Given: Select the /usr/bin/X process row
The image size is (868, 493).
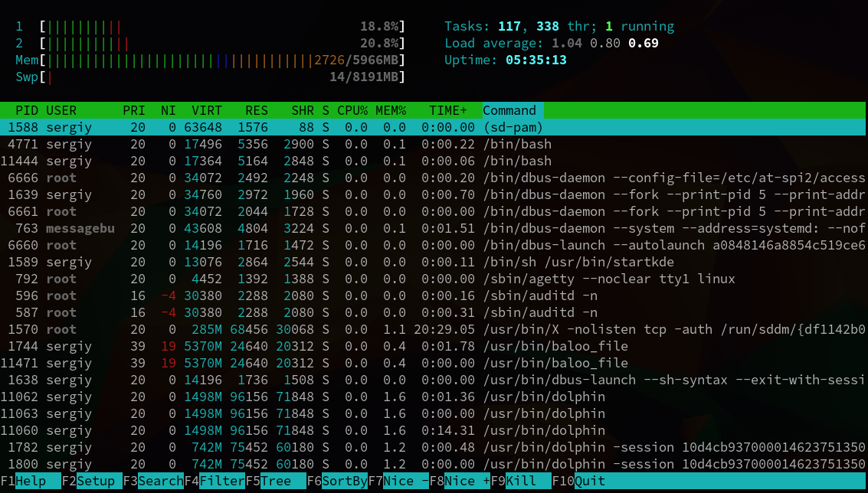Looking at the screenshot, I should [434, 329].
